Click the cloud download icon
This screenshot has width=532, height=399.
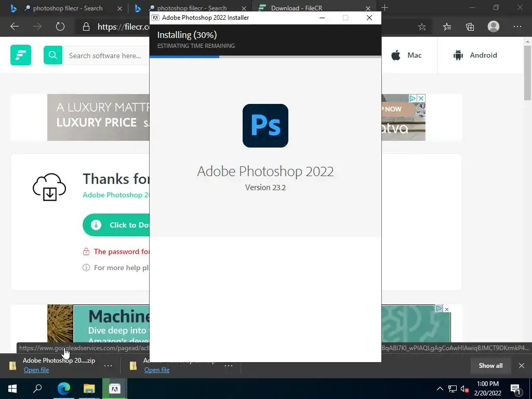coord(49,187)
